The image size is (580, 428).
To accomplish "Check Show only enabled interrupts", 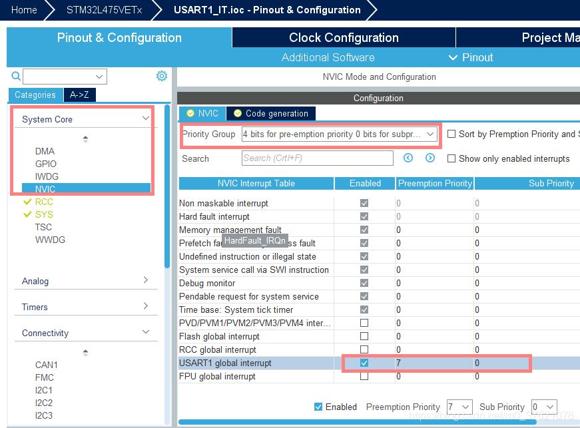I will (x=451, y=158).
